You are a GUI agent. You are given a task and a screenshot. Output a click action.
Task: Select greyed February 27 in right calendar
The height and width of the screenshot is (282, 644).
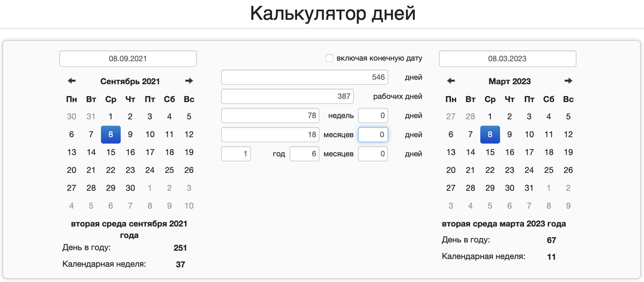451,117
